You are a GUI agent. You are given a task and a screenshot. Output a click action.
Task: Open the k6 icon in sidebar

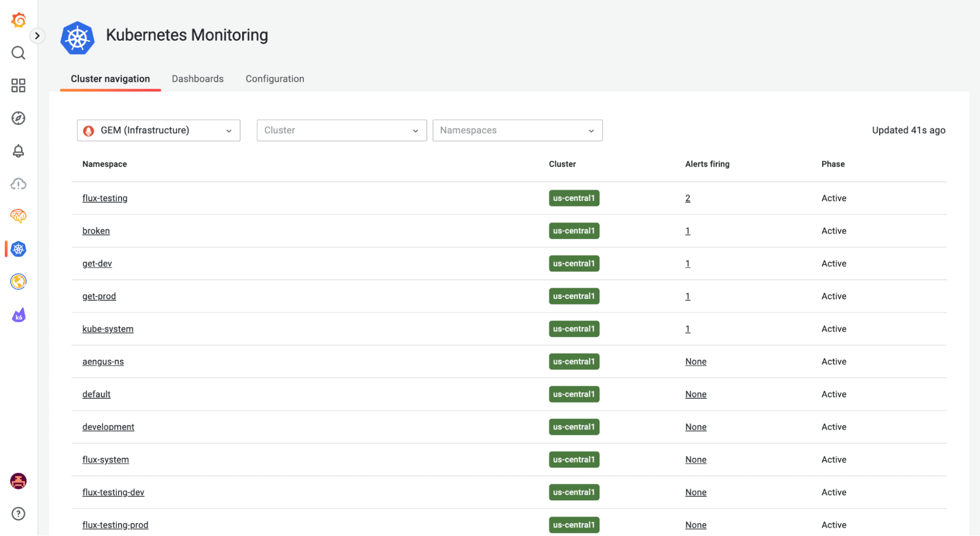pos(18,315)
